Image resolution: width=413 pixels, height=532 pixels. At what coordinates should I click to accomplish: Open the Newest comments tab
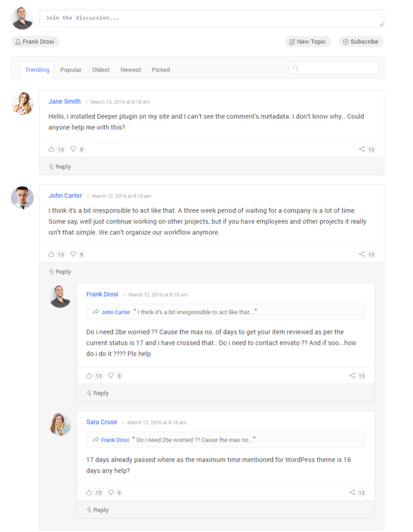pos(131,69)
